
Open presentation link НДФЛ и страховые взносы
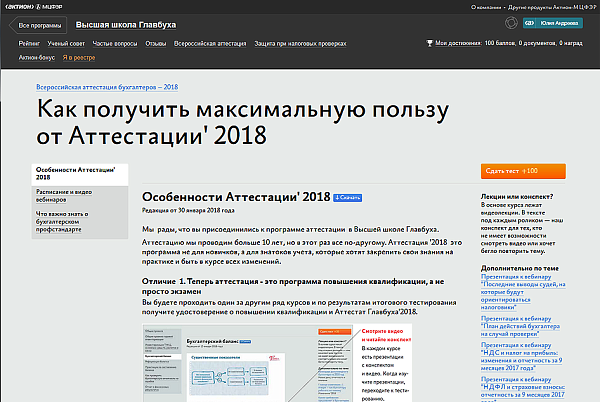[x=523, y=389]
